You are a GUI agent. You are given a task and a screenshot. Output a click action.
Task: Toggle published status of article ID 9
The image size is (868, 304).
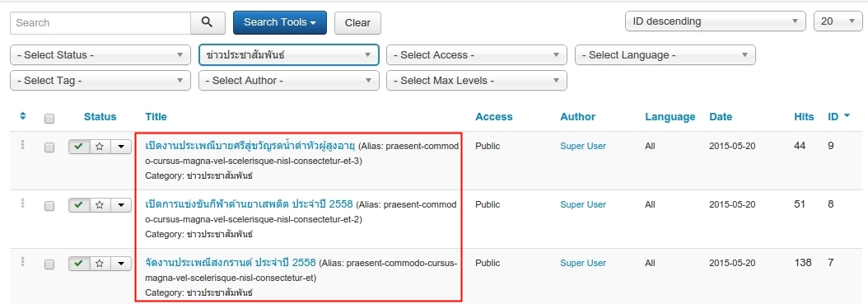(x=78, y=147)
